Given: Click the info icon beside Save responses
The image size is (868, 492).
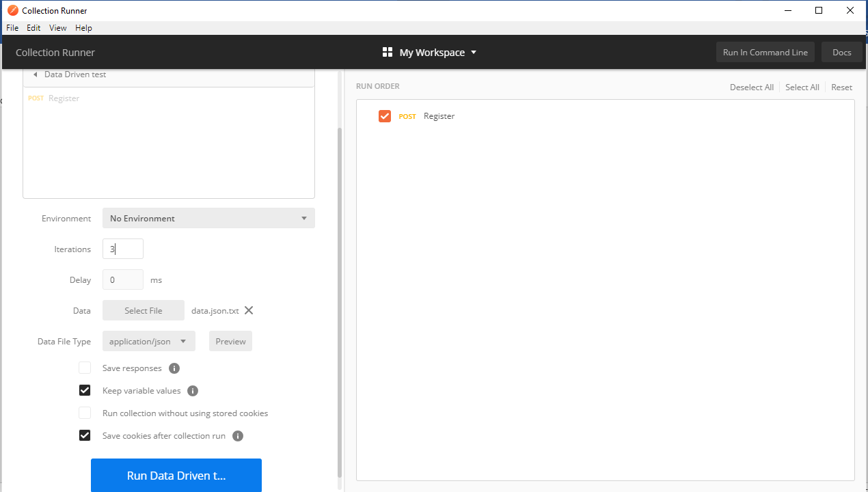Looking at the screenshot, I should click(174, 368).
